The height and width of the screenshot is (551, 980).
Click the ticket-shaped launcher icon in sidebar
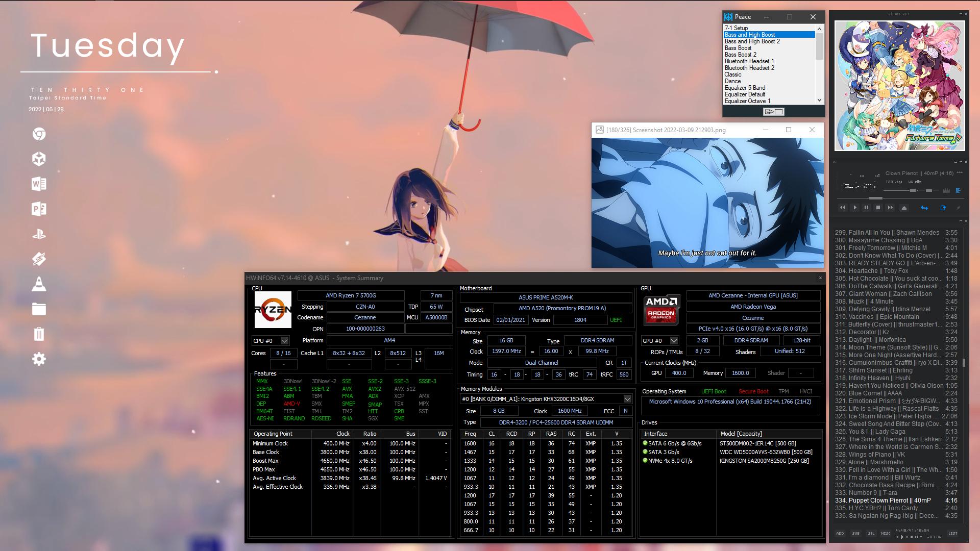(x=39, y=259)
